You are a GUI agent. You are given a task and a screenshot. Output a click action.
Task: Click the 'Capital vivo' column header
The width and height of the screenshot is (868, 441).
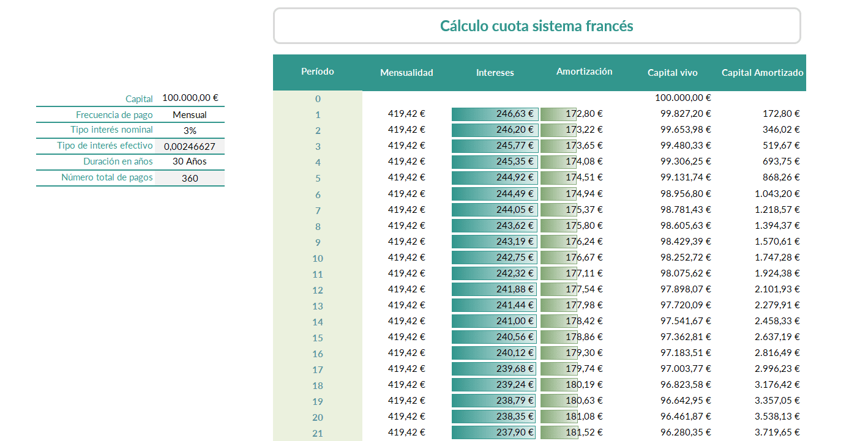[673, 73]
